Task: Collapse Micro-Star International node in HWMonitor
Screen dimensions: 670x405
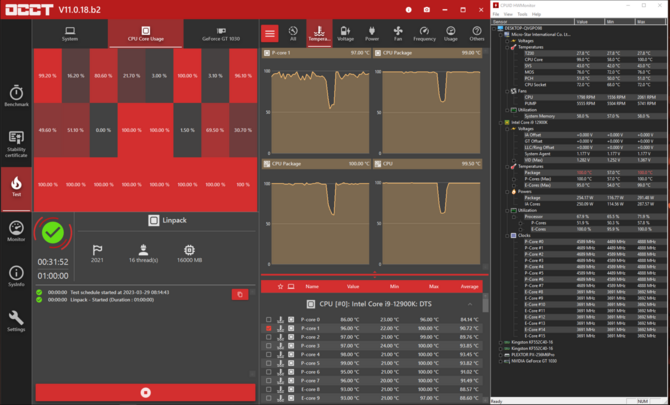Action: coord(501,35)
